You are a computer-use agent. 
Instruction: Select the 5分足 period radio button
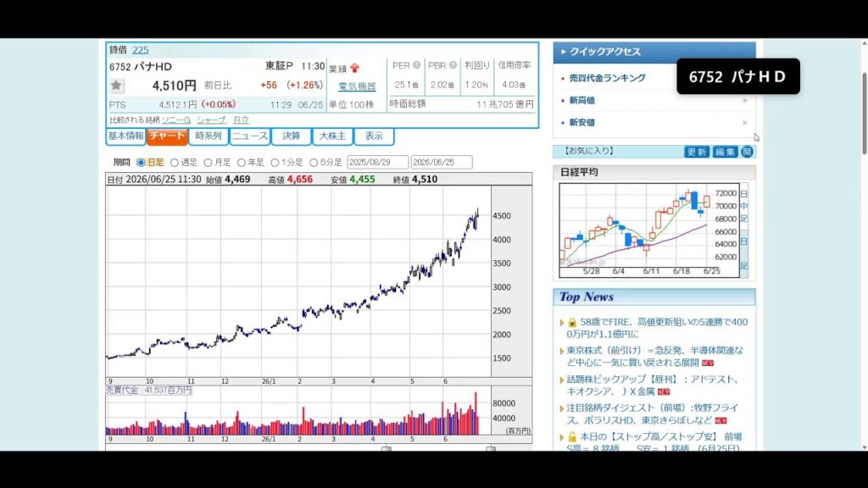tap(314, 163)
